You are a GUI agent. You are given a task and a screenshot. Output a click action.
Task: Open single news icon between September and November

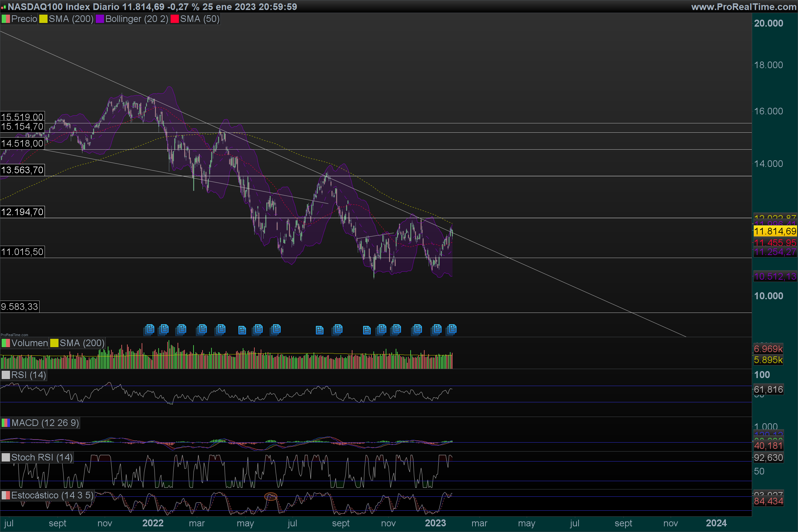[x=367, y=330]
